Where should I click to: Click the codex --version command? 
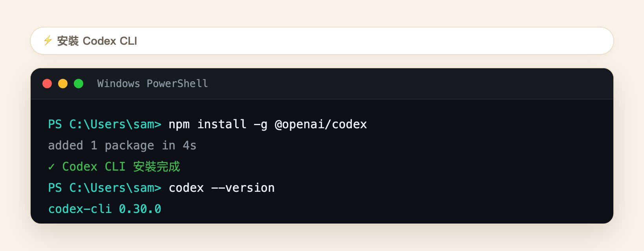(221, 188)
